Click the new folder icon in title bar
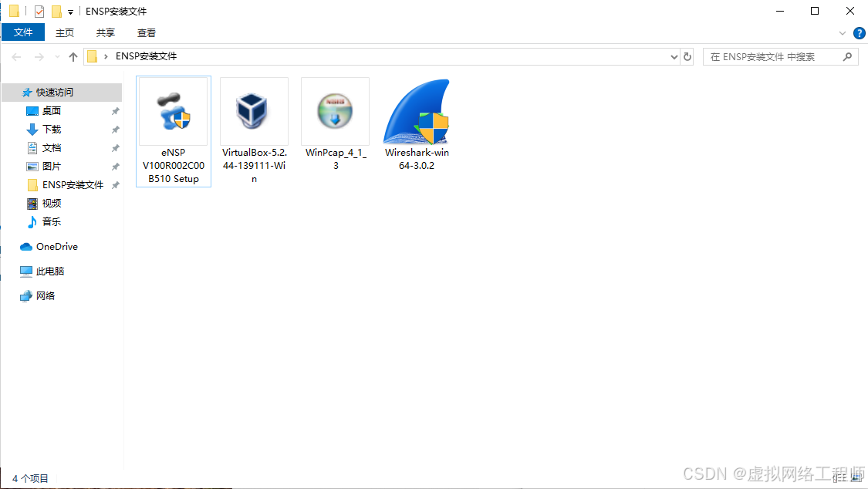 pos(56,11)
